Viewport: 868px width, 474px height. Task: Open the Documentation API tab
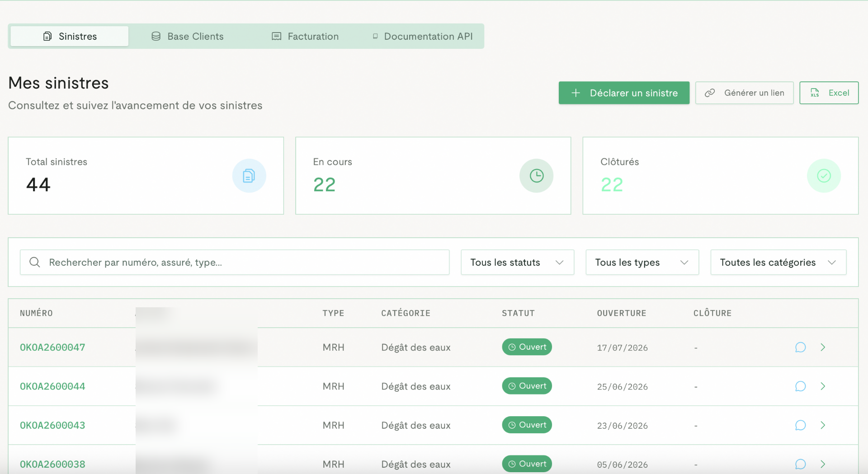click(x=423, y=36)
